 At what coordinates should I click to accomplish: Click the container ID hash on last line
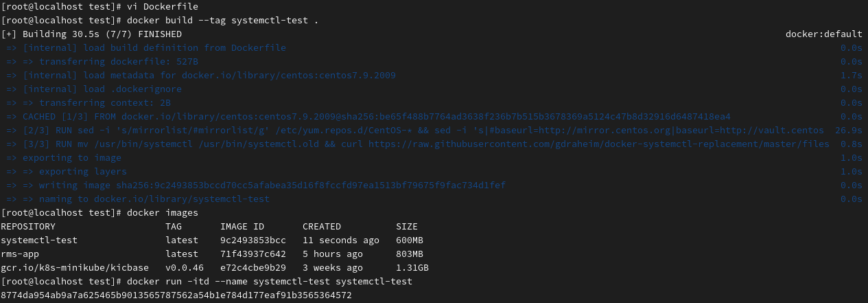176,295
